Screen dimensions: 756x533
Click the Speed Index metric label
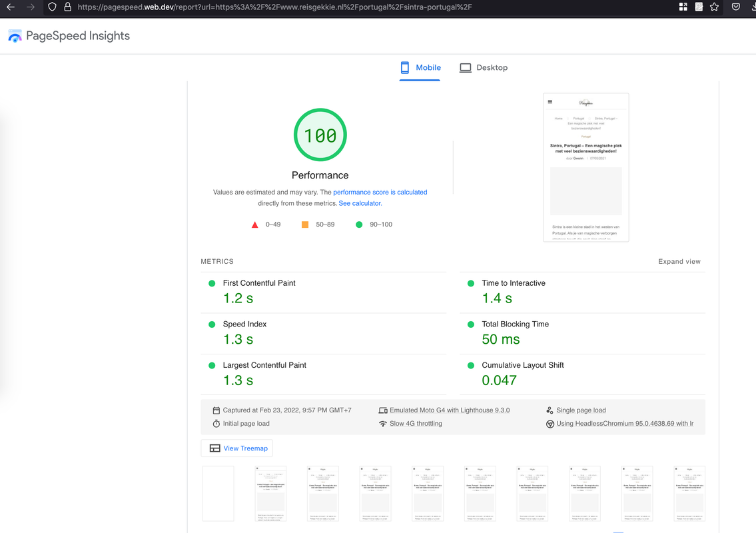[x=244, y=324]
